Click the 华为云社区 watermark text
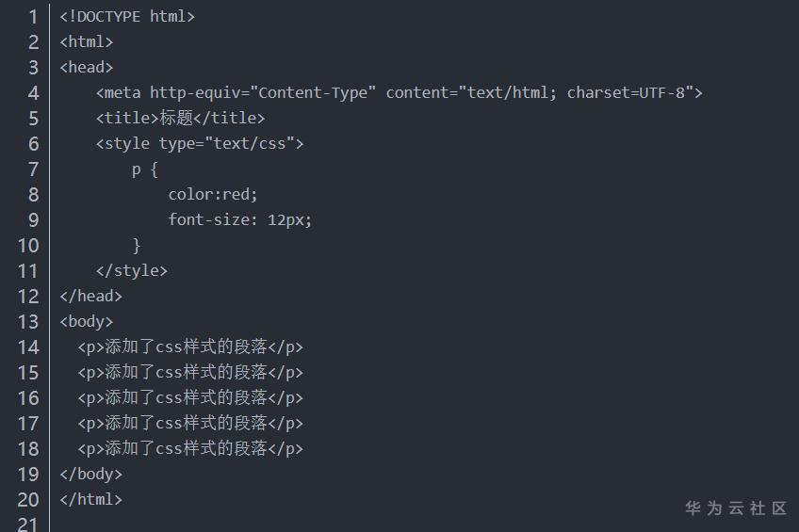This screenshot has width=799, height=532. pyautogui.click(x=735, y=508)
